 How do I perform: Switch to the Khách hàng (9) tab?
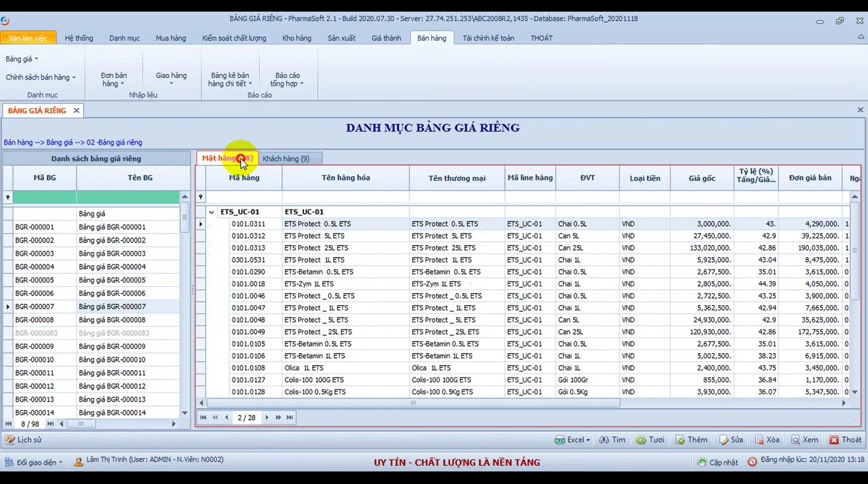click(286, 159)
